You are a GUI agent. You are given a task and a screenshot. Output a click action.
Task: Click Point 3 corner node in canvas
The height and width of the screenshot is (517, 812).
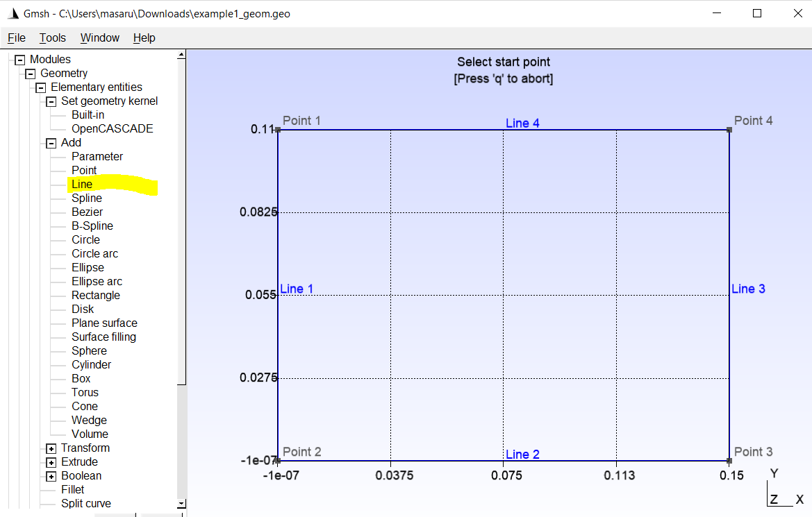(x=729, y=460)
